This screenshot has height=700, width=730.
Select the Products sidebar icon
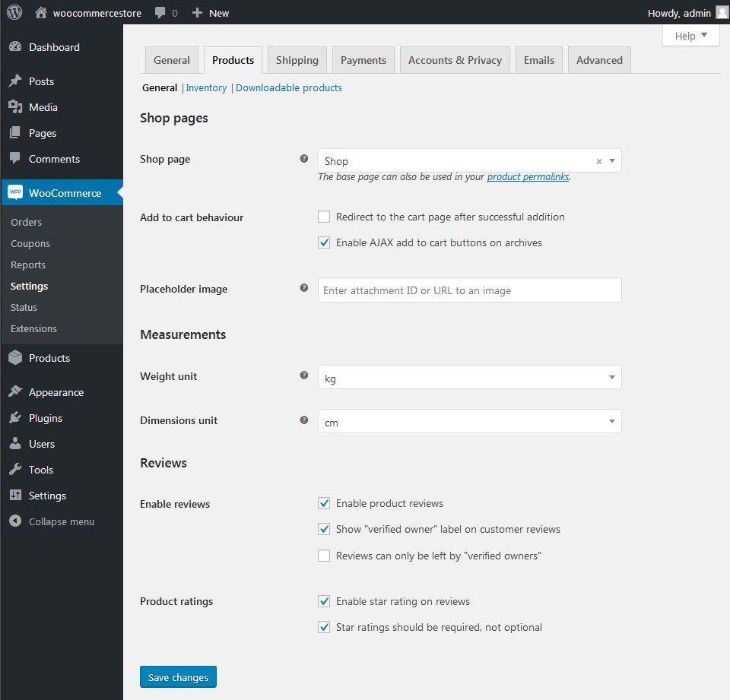[x=16, y=358]
